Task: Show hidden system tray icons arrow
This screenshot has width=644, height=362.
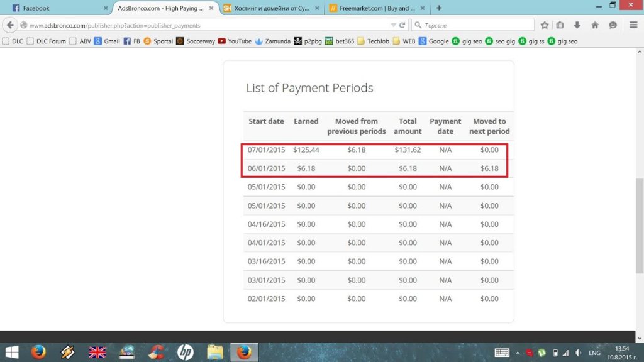Action: pyautogui.click(x=518, y=353)
